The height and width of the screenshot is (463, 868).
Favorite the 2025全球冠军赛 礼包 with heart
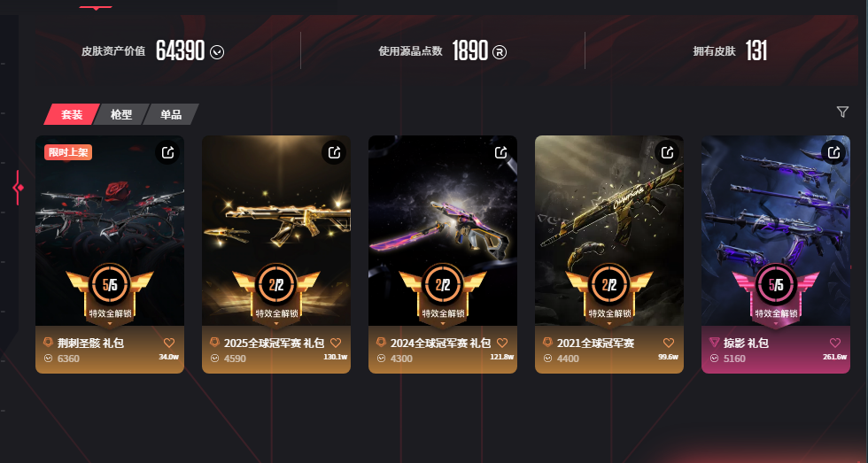336,343
